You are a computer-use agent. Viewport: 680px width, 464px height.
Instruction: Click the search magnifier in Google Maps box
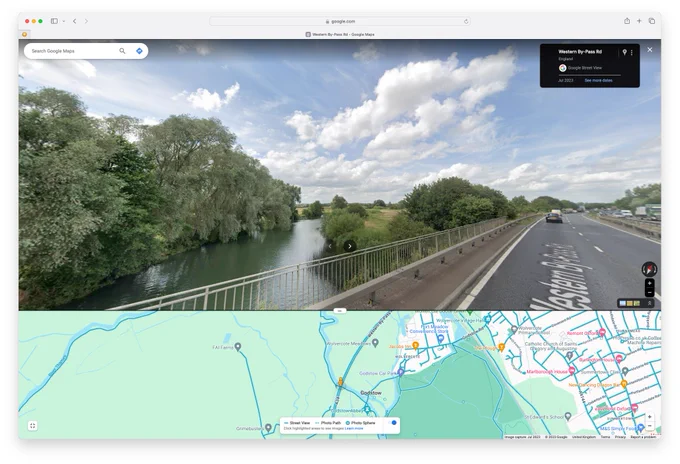point(122,51)
